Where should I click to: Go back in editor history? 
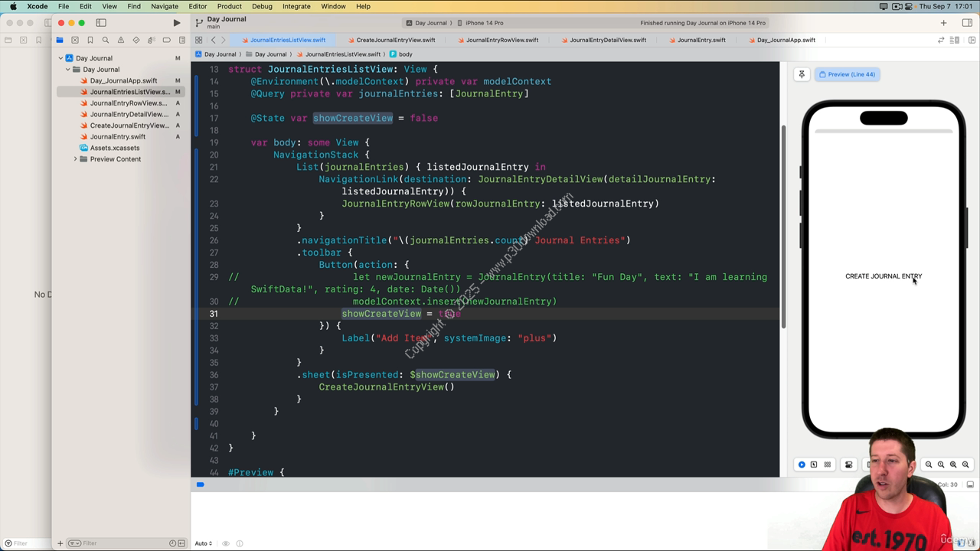(x=214, y=40)
